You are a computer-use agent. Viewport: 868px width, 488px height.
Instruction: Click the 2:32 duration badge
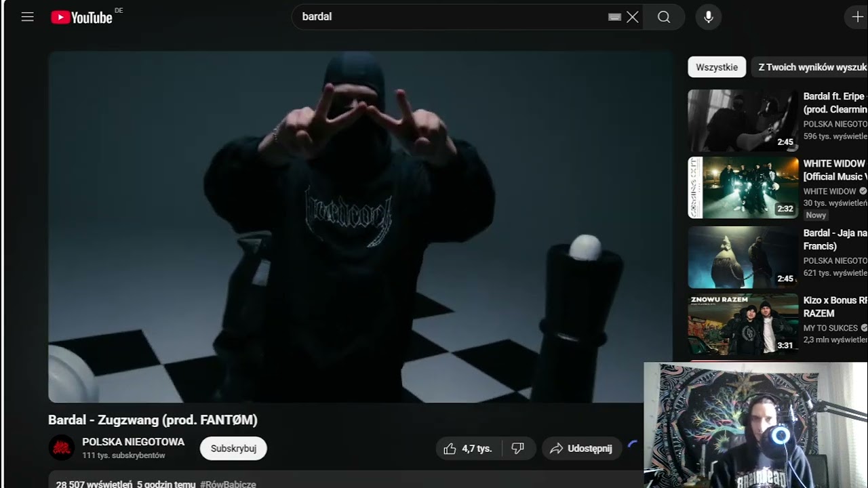(785, 209)
